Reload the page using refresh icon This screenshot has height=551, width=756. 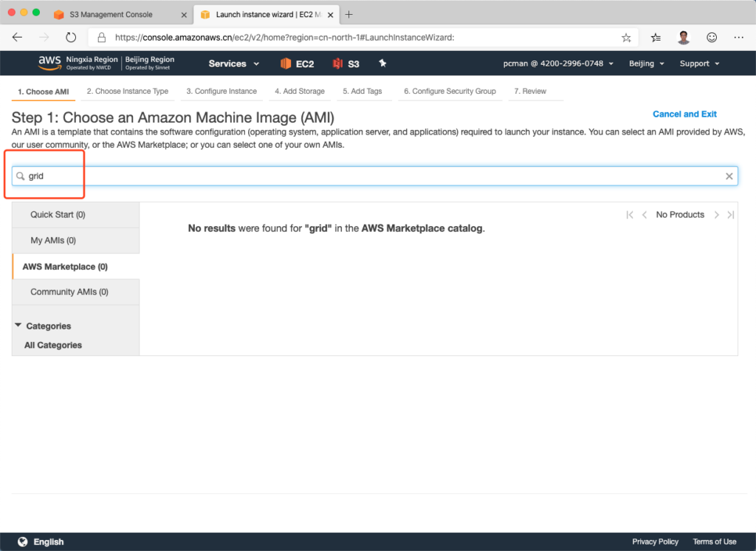click(x=71, y=37)
